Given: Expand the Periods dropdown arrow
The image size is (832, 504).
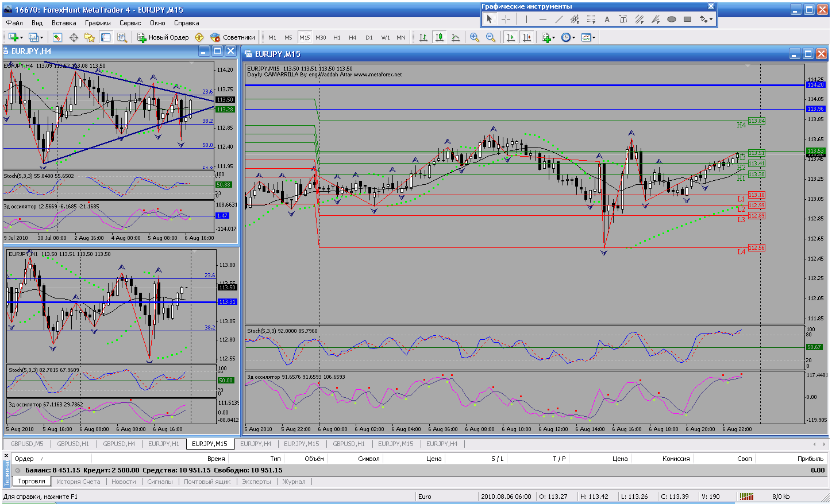Looking at the screenshot, I should 573,38.
